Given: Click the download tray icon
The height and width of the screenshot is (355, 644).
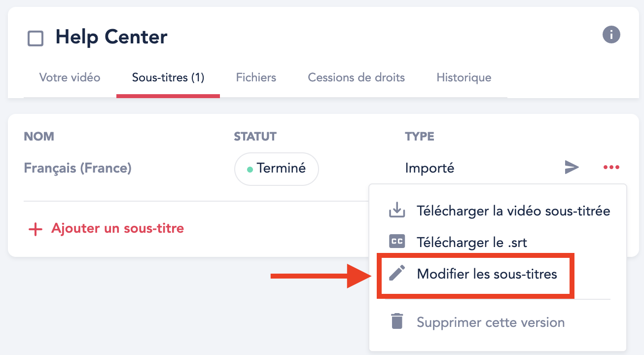Looking at the screenshot, I should tap(397, 211).
